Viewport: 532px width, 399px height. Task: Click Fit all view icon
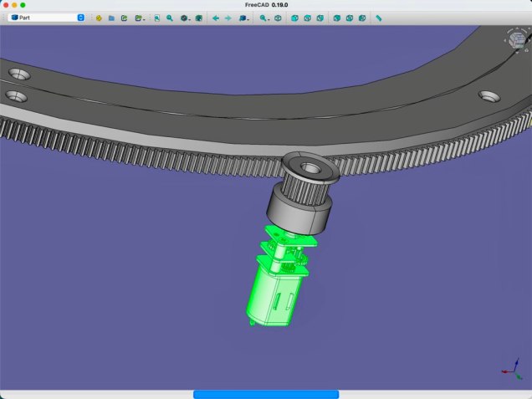pyautogui.click(x=157, y=17)
